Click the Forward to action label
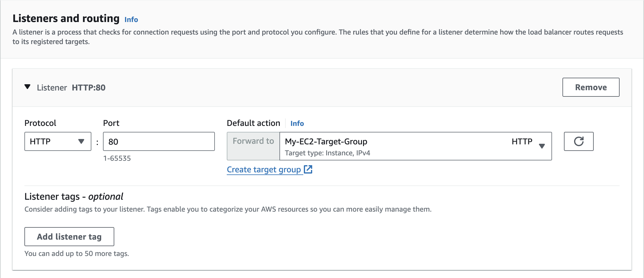The width and height of the screenshot is (644, 278). (253, 141)
